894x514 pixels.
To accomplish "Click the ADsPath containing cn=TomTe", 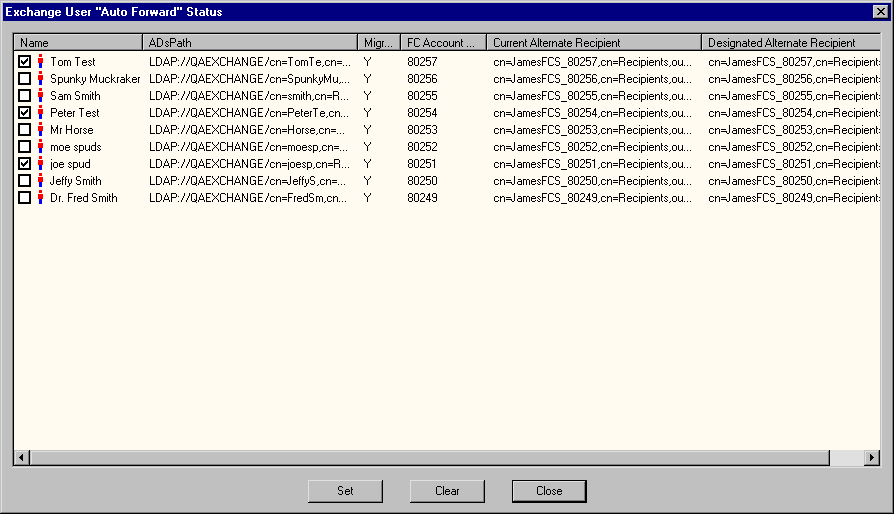I will (250, 62).
